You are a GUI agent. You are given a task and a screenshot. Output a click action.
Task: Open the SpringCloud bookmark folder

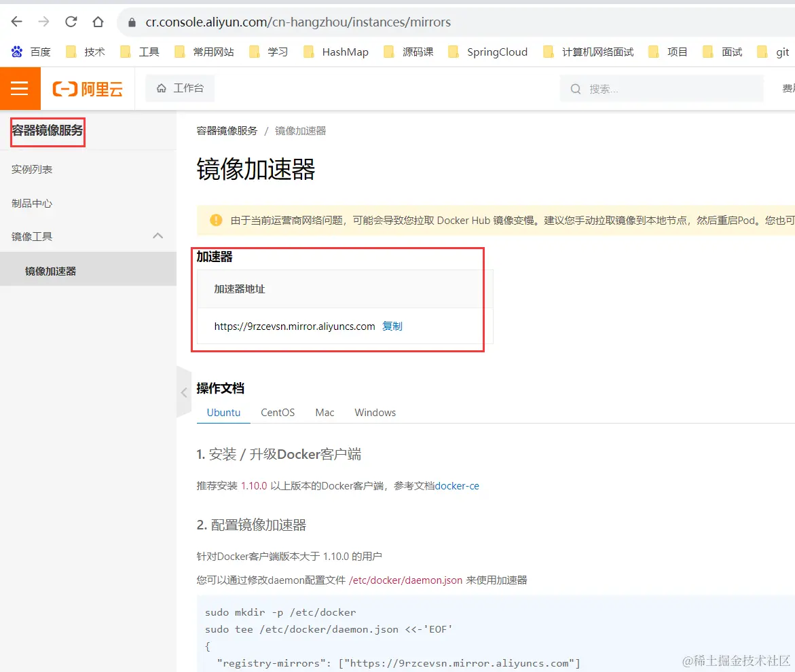click(x=488, y=52)
